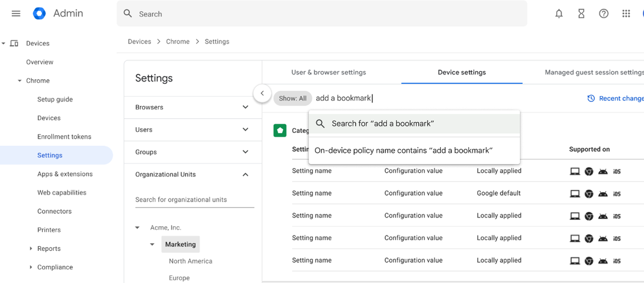Select the Marketing organizational unit
Viewport: 644px width, 283px height.
[x=180, y=244]
